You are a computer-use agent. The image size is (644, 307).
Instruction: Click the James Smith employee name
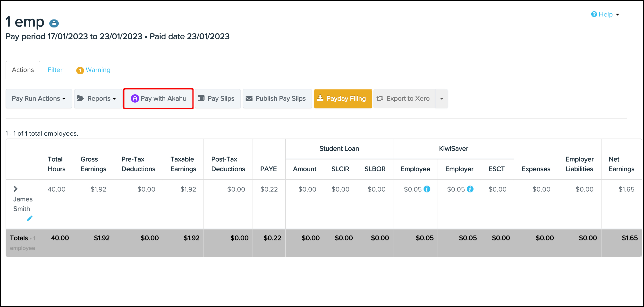point(23,204)
